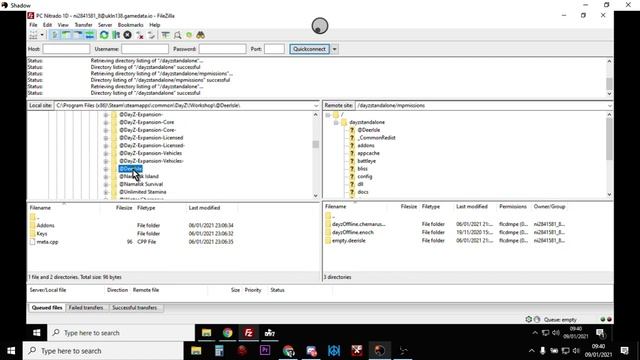Toggle the transfer queue display
Image resolution: width=640 pixels, height=360 pixels.
pos(89,35)
